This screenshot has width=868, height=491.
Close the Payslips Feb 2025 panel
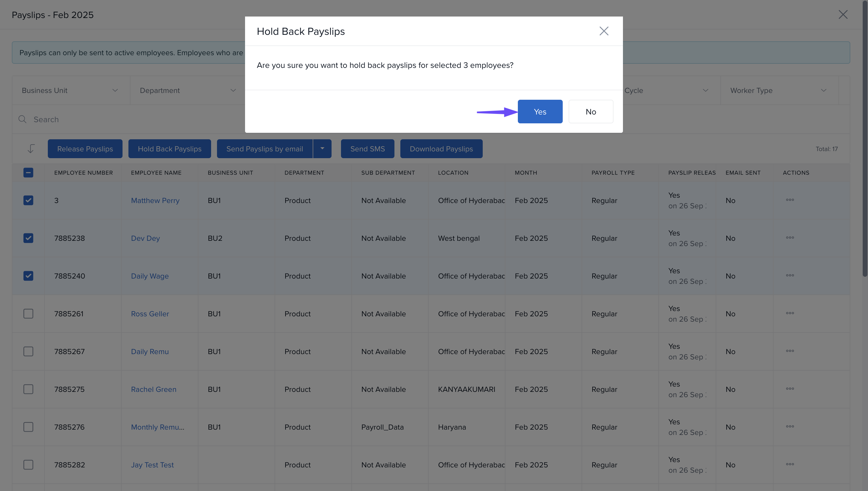(843, 14)
